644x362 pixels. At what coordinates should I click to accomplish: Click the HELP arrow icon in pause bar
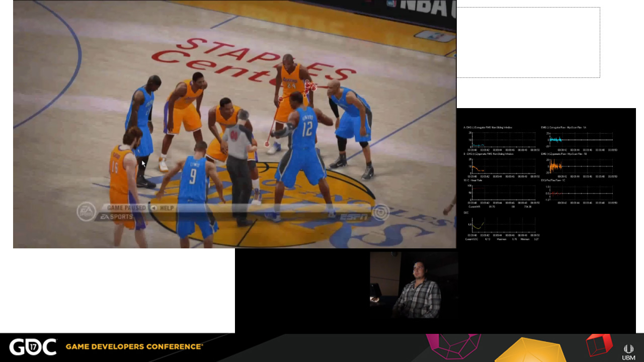point(153,208)
